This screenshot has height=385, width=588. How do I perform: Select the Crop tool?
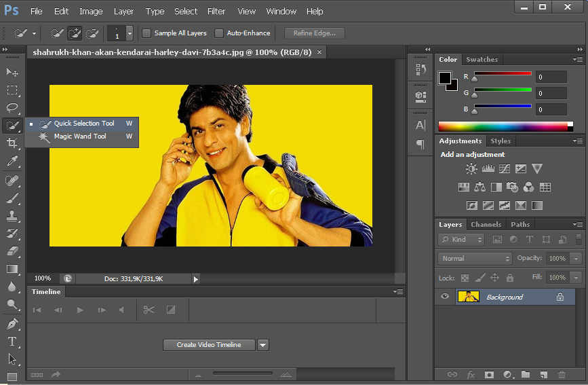(12, 143)
